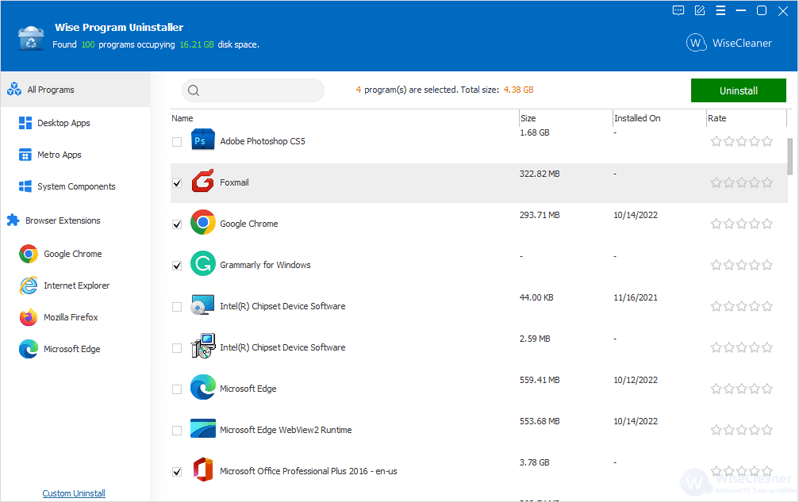Uncheck Microsoft Office Professional Plus 2016 checkbox
This screenshot has width=799, height=502.
coord(177,472)
